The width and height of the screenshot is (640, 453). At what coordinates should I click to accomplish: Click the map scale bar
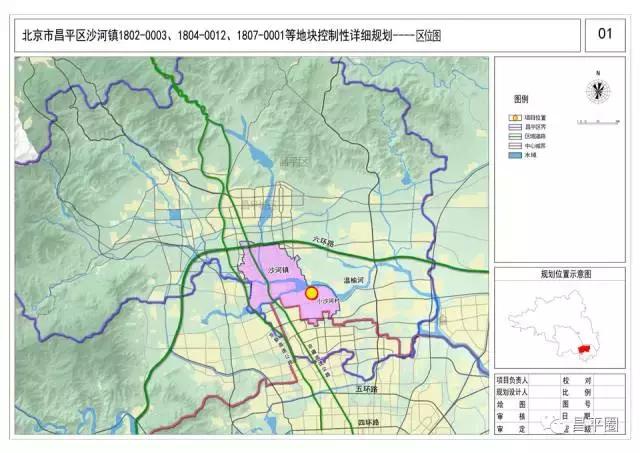[598, 122]
